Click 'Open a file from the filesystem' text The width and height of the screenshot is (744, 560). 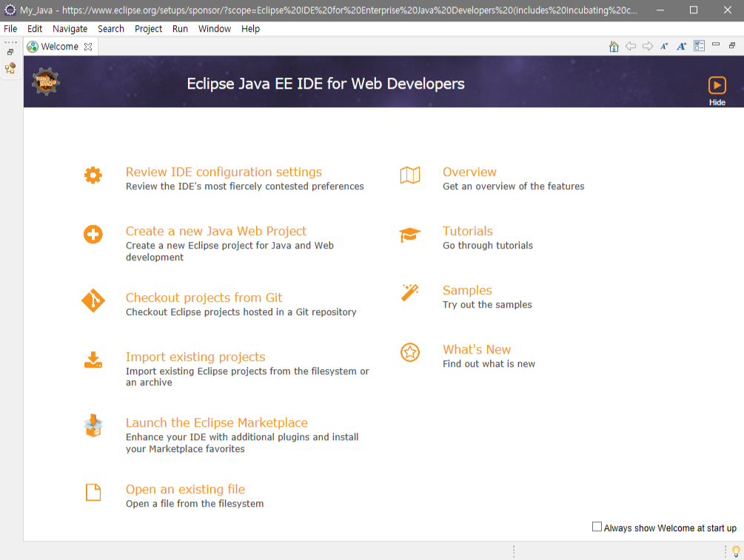coord(195,504)
